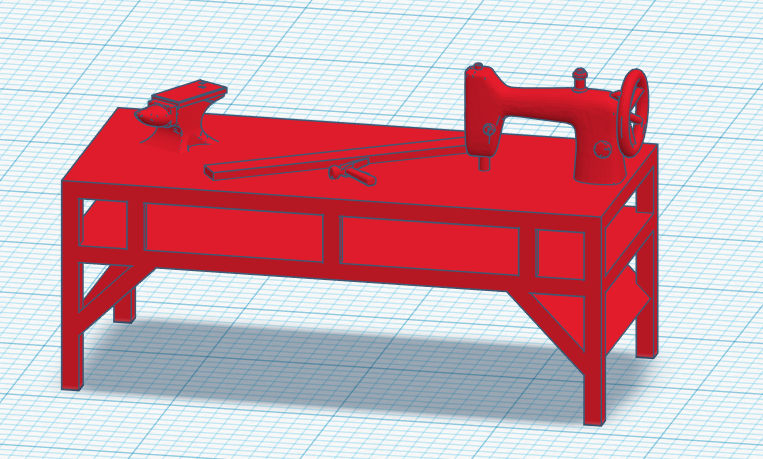Image resolution: width=763 pixels, height=459 pixels.
Task: Select the front left table leg
Action: [72, 287]
